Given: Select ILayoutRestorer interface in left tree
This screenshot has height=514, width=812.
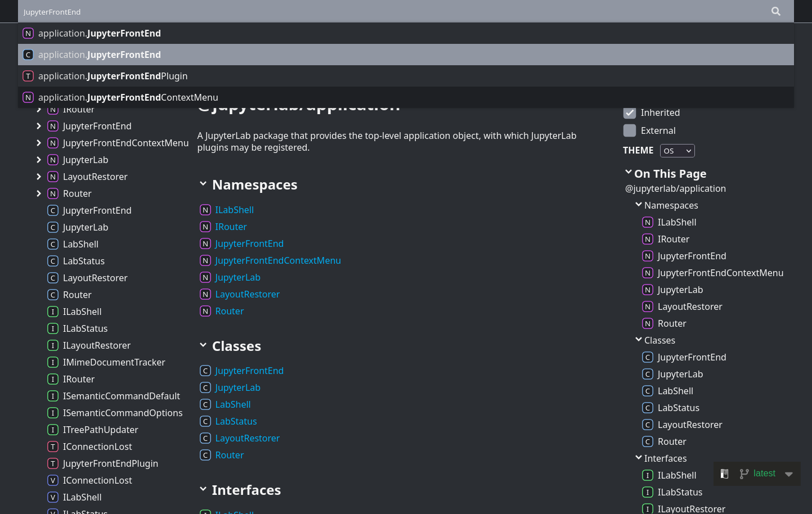Looking at the screenshot, I should point(97,345).
